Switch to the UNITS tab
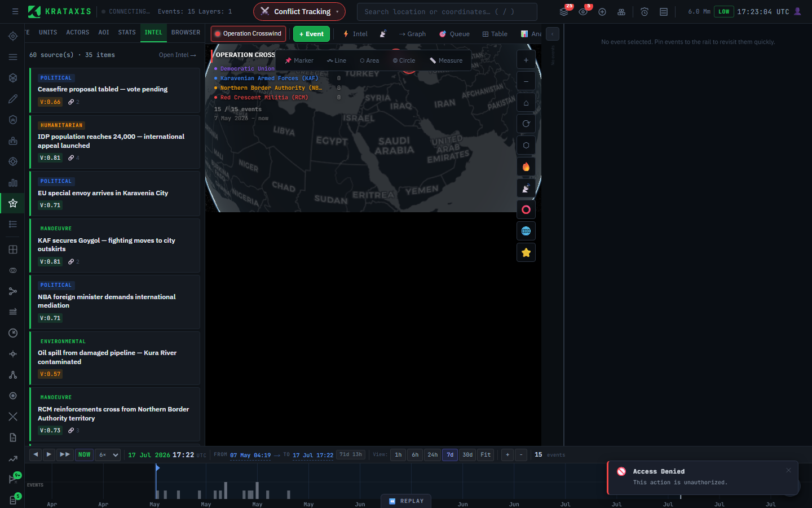 [x=48, y=32]
